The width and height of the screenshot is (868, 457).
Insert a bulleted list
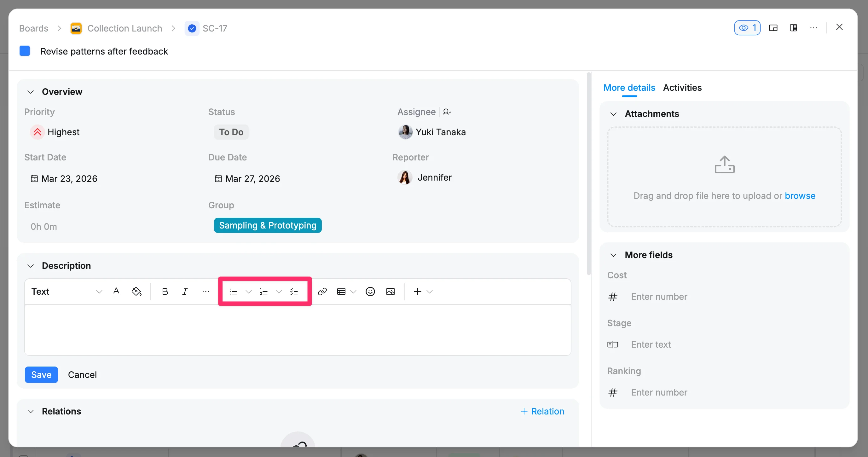(233, 292)
